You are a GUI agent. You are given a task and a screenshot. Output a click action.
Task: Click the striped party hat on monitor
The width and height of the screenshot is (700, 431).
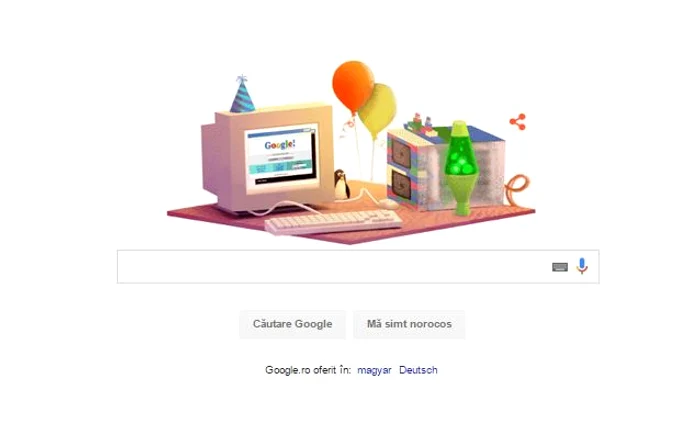[x=242, y=94]
